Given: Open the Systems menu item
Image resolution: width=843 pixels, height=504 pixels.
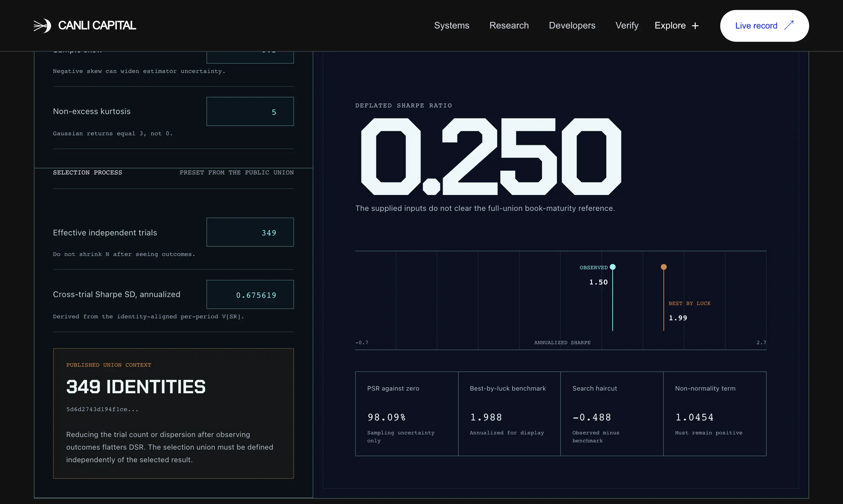Looking at the screenshot, I should tap(451, 26).
